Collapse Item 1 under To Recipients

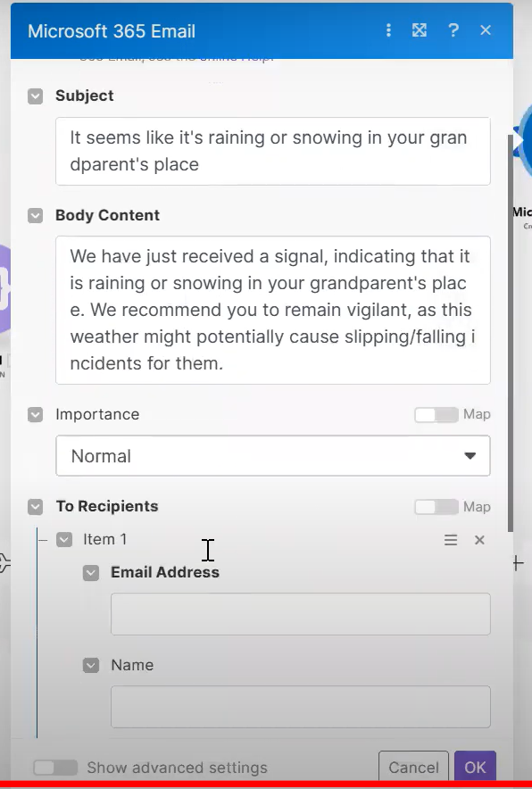click(x=64, y=539)
